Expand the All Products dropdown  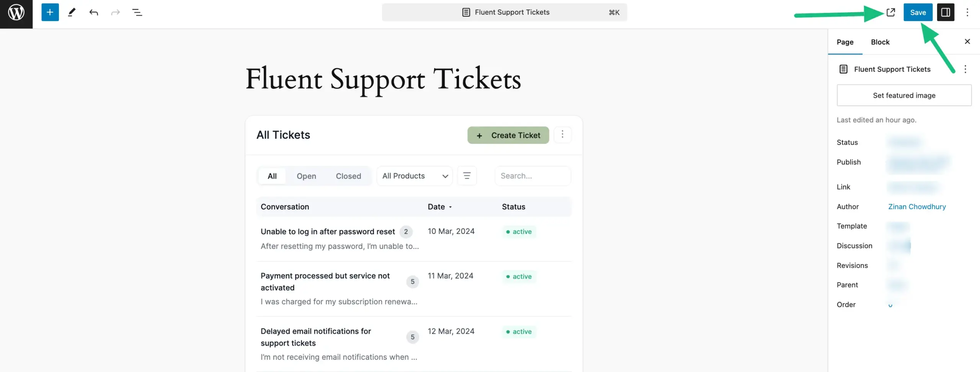pyautogui.click(x=415, y=176)
